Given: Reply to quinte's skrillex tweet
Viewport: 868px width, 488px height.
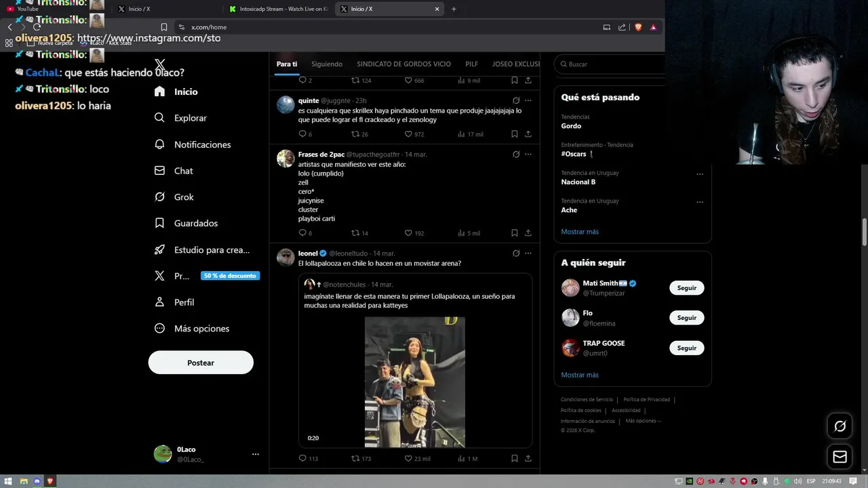Looking at the screenshot, I should pyautogui.click(x=302, y=134).
